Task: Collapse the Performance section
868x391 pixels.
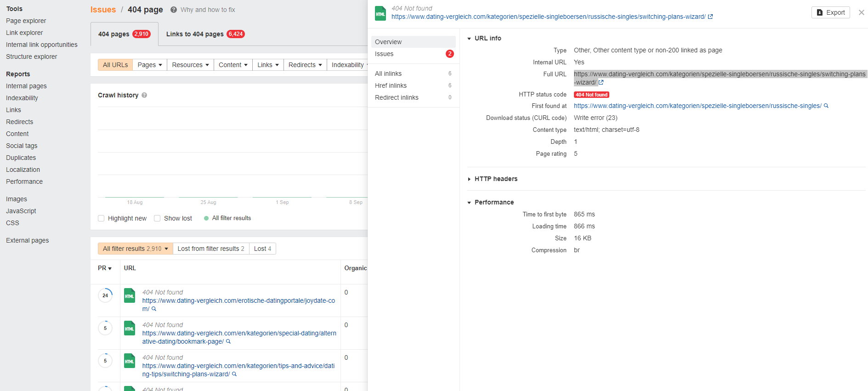Action: click(x=490, y=202)
